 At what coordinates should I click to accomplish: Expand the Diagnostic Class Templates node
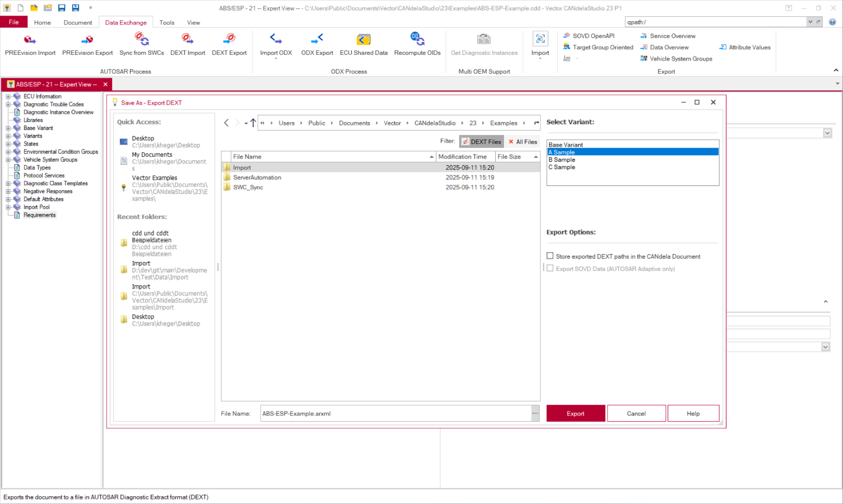(8, 183)
